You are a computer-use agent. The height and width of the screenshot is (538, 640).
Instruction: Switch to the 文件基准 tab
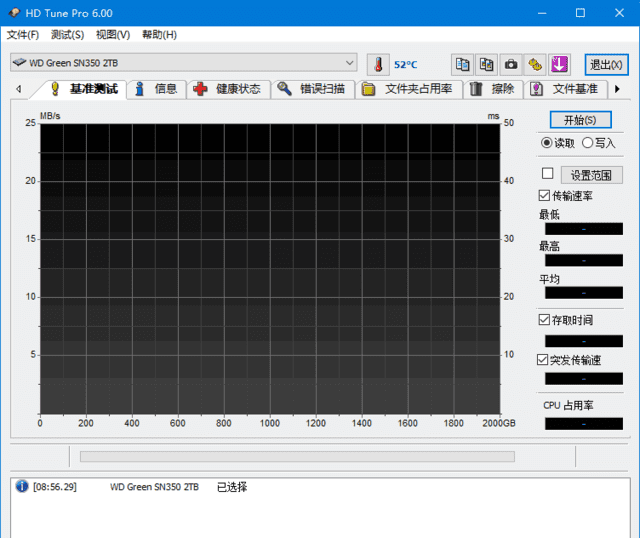[x=566, y=89]
